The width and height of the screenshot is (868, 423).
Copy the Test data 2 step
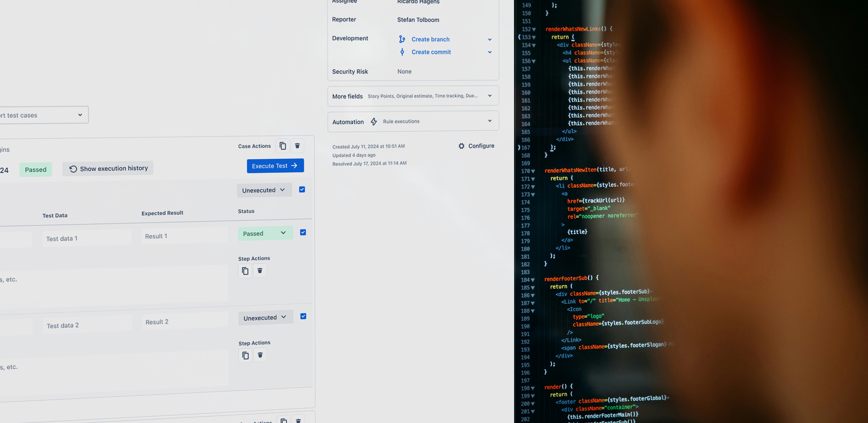click(245, 355)
